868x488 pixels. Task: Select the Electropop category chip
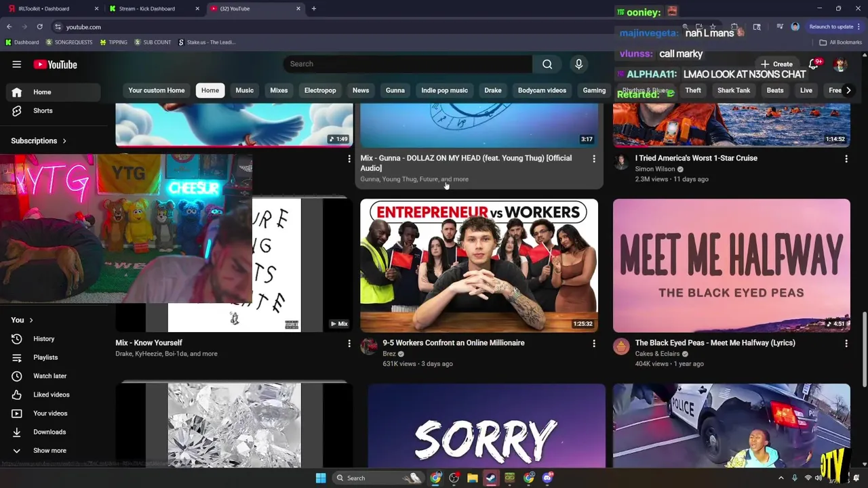tap(320, 90)
